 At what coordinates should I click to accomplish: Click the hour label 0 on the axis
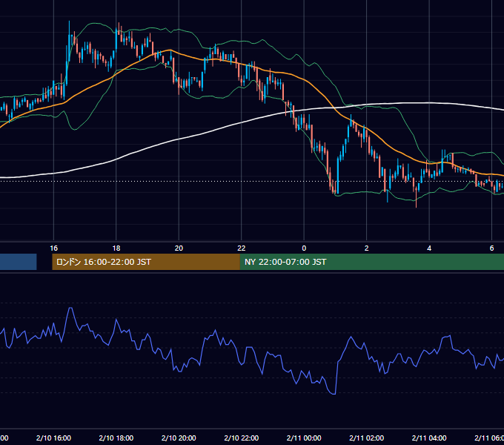click(x=304, y=248)
